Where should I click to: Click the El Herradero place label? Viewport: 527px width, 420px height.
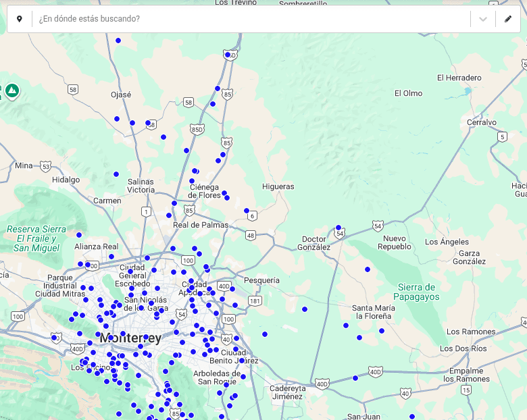click(x=459, y=78)
